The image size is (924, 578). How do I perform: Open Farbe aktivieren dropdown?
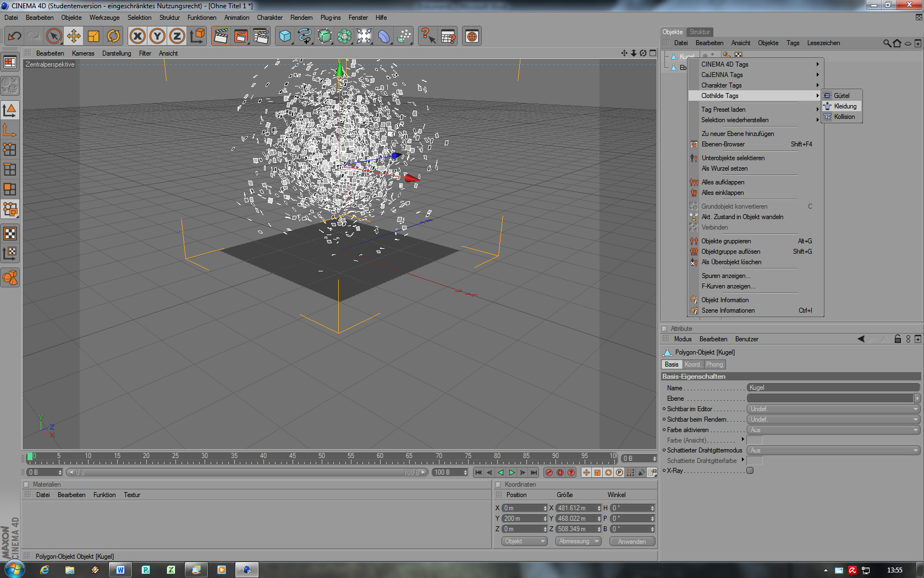point(833,430)
